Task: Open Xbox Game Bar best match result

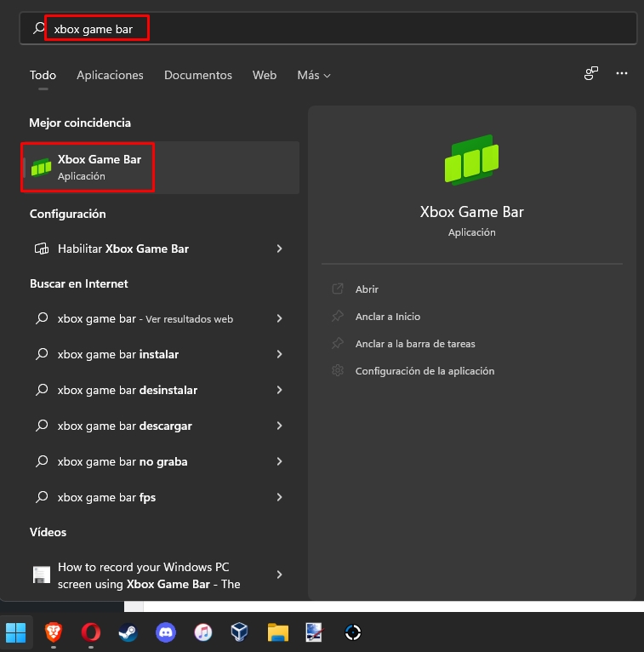Action: click(x=161, y=168)
